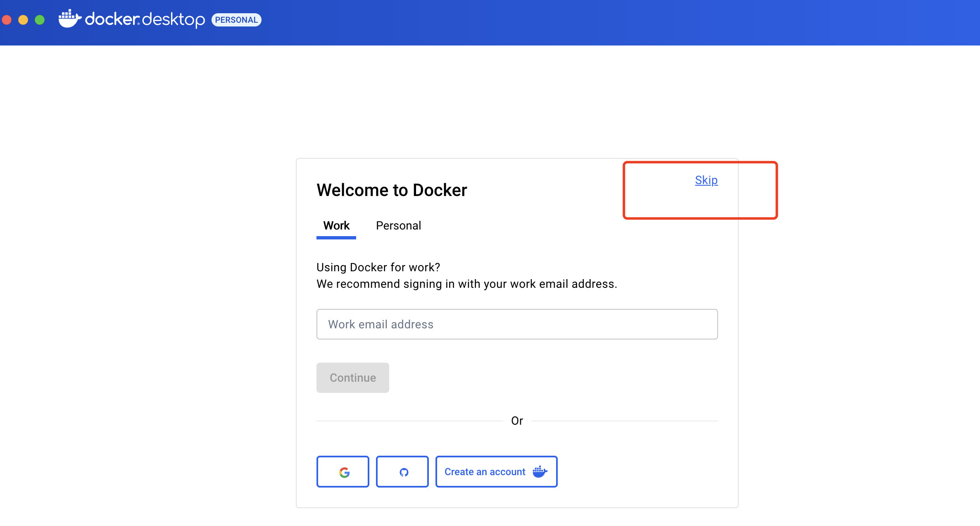Switch to the Personal tab
This screenshot has height=526, width=980.
[398, 226]
